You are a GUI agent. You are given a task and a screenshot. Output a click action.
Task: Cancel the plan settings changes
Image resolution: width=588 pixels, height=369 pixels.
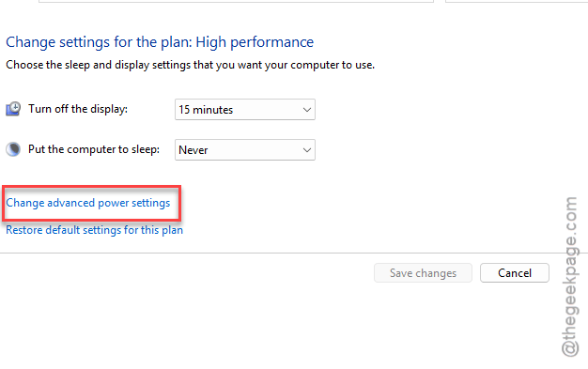[515, 273]
